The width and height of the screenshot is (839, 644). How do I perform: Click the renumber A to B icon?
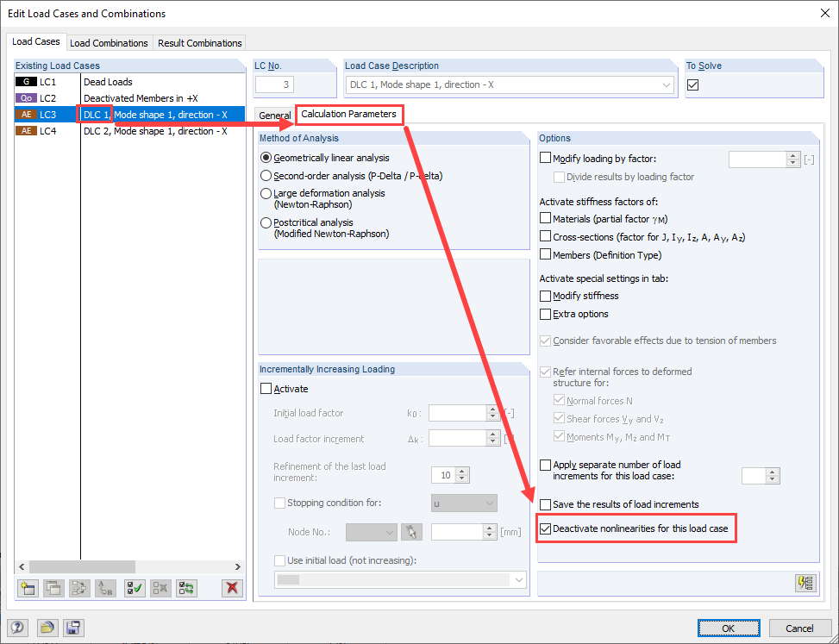[x=105, y=588]
